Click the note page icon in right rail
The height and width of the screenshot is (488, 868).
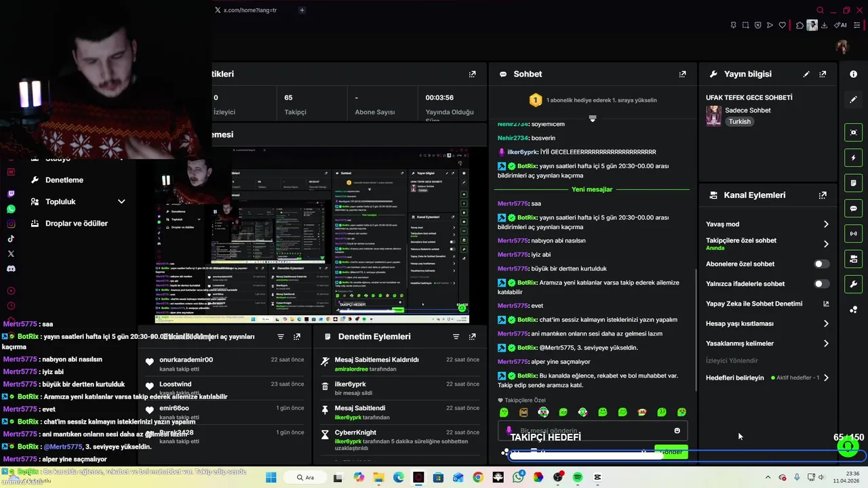pos(854,183)
